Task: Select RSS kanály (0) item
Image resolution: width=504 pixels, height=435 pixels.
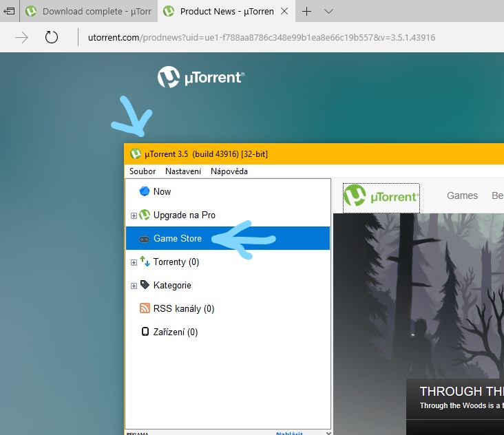Action: (x=228, y=308)
